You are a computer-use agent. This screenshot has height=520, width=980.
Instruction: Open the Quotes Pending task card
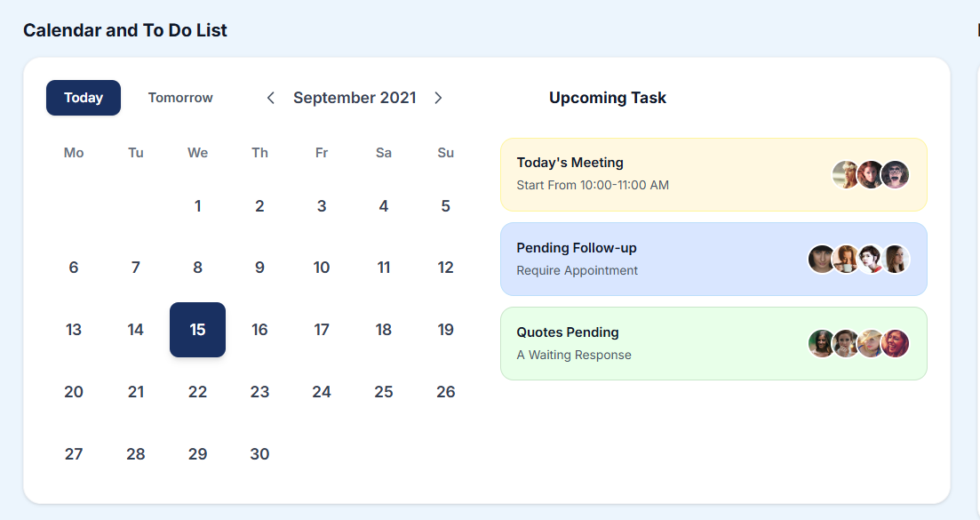click(x=657, y=343)
